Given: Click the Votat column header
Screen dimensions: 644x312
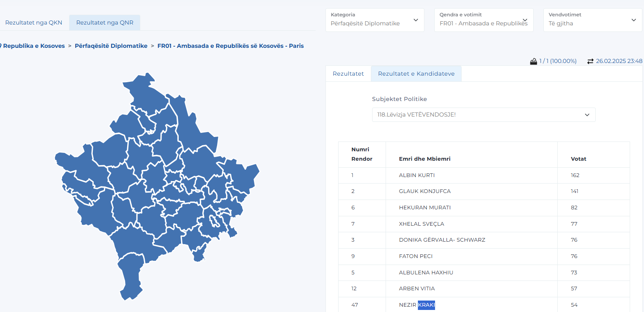Looking at the screenshot, I should click(x=579, y=159).
